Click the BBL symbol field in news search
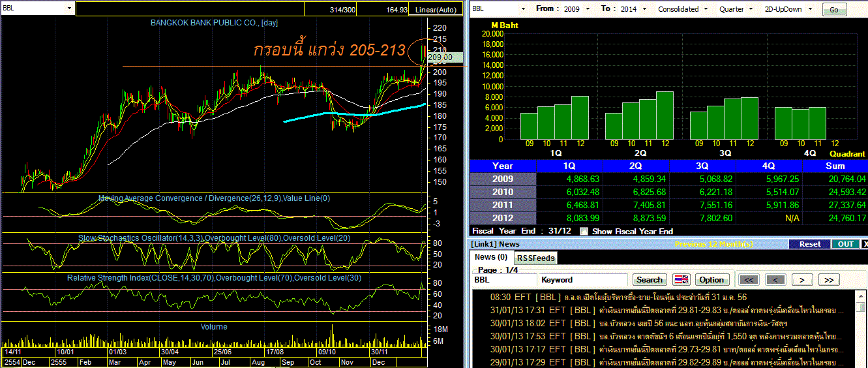Image resolution: width=868 pixels, height=368 pixels. point(505,279)
